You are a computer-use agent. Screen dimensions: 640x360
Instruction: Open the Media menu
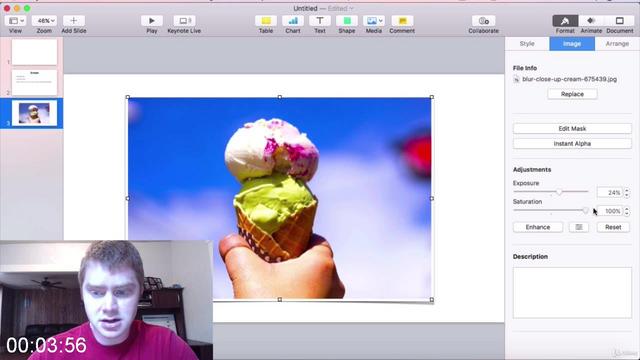(373, 21)
